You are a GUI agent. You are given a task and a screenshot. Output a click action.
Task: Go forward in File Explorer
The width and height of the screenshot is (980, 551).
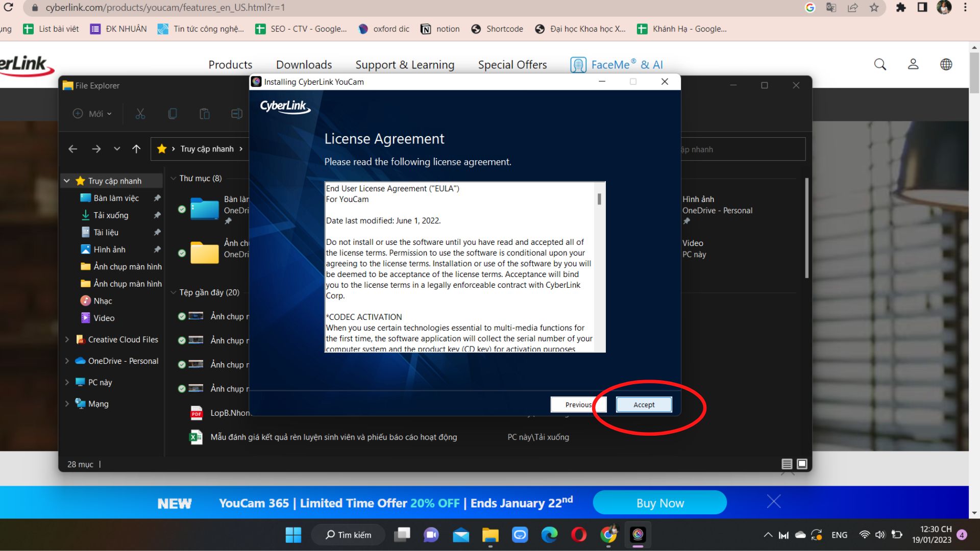pyautogui.click(x=96, y=149)
